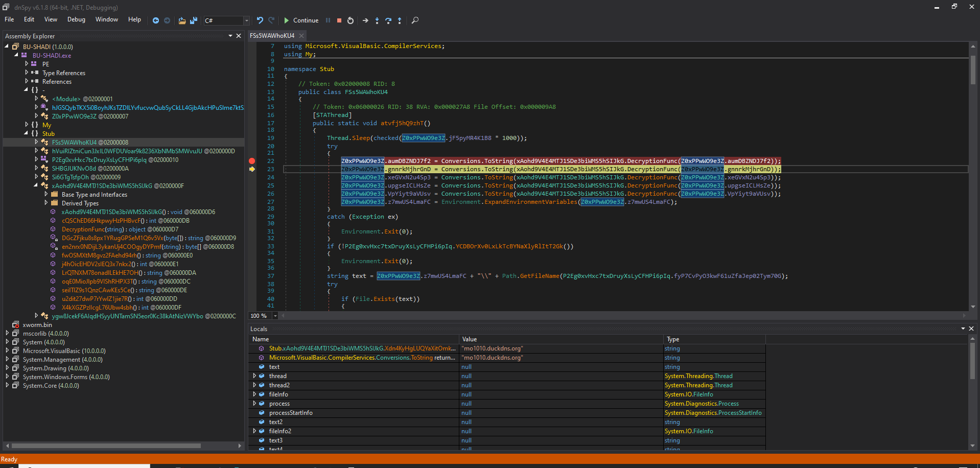The width and height of the screenshot is (980, 468).
Task: Click the Step Into icon
Action: tap(377, 20)
